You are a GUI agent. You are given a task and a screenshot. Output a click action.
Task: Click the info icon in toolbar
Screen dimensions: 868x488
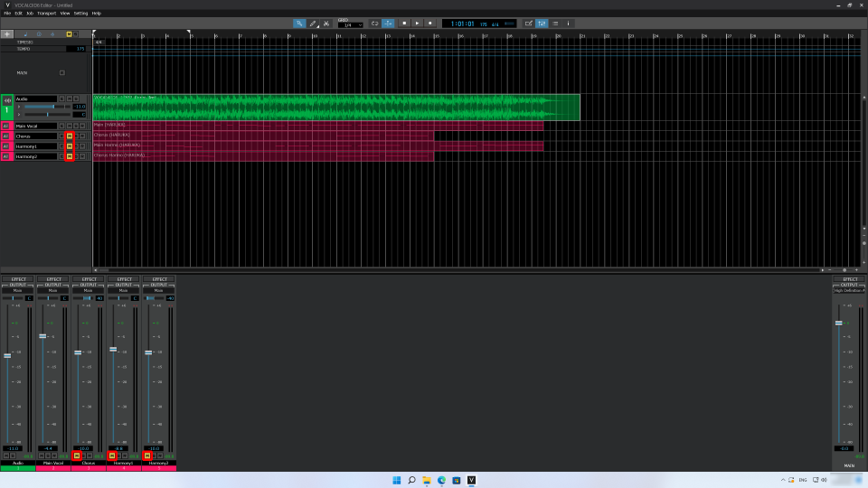(568, 23)
